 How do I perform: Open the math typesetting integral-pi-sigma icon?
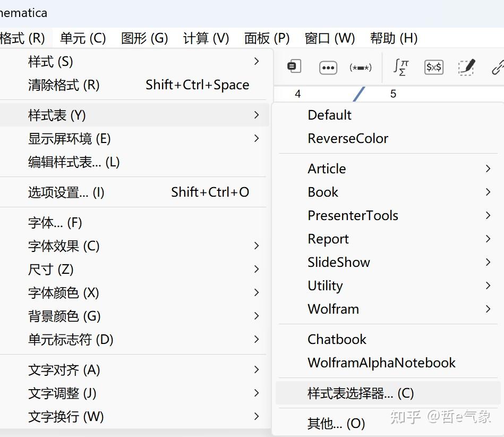401,67
